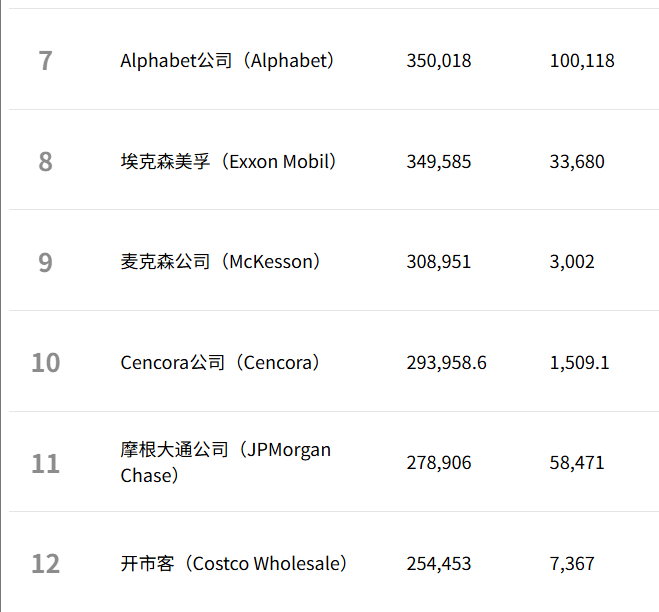
Task: Select rank number 12 cell
Action: 45,563
